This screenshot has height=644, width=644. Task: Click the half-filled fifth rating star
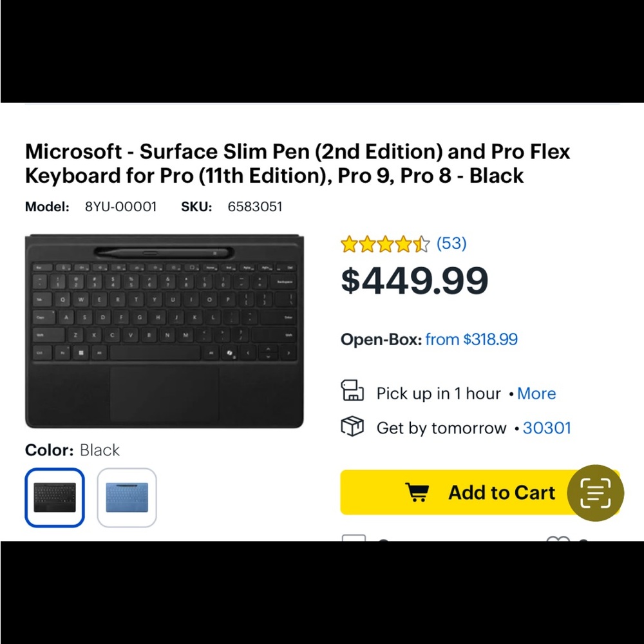click(x=422, y=243)
